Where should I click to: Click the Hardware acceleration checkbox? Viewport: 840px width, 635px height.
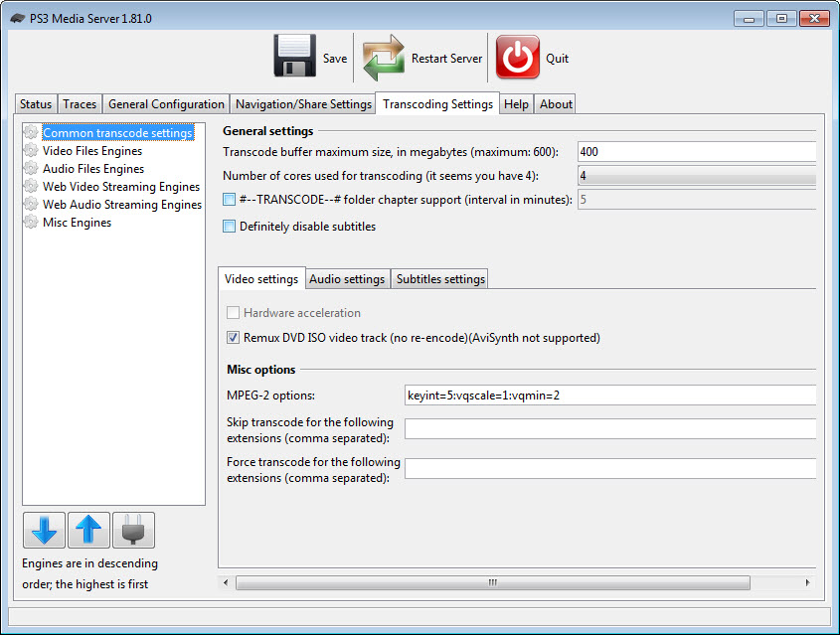pyautogui.click(x=233, y=313)
